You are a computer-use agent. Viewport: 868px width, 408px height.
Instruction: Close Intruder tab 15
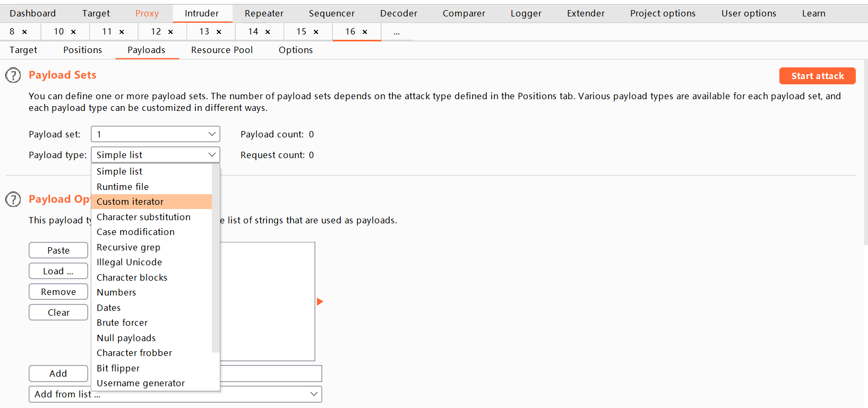tap(316, 32)
